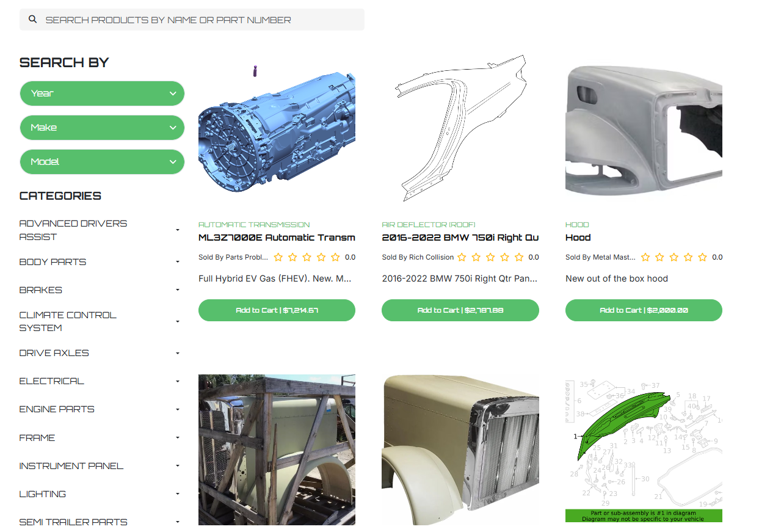This screenshot has width=759, height=532.
Task: Click third star on Hood product rating
Action: pyautogui.click(x=674, y=257)
